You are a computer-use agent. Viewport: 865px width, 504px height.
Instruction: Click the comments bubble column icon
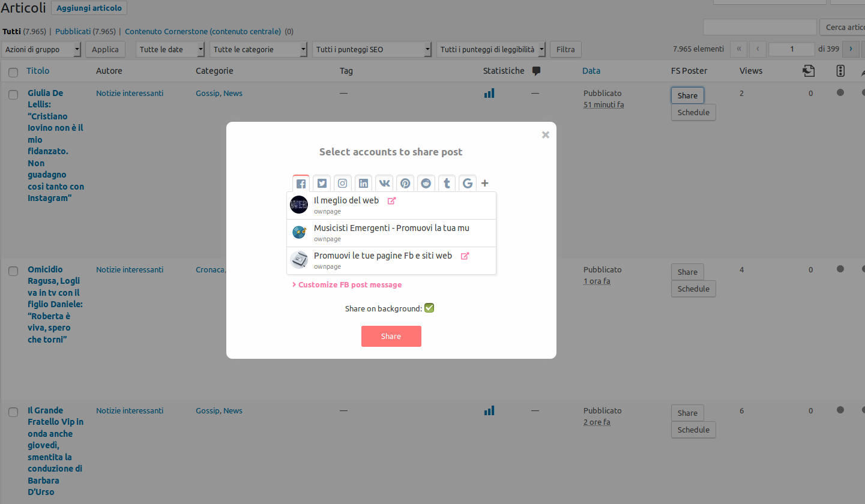[x=537, y=71]
